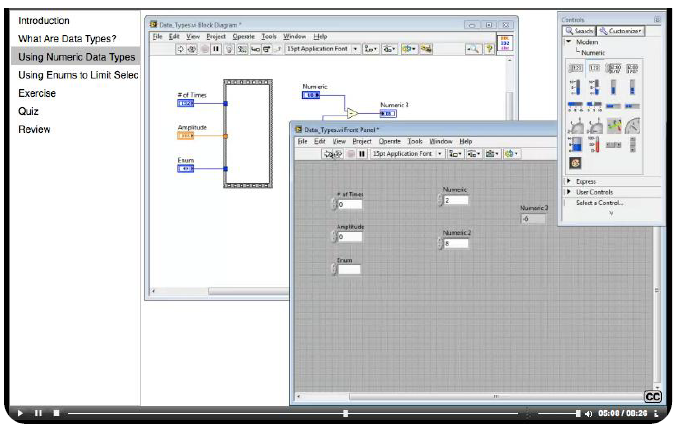Mute the video with speaker icon
This screenshot has height=430, width=676.
tap(589, 413)
